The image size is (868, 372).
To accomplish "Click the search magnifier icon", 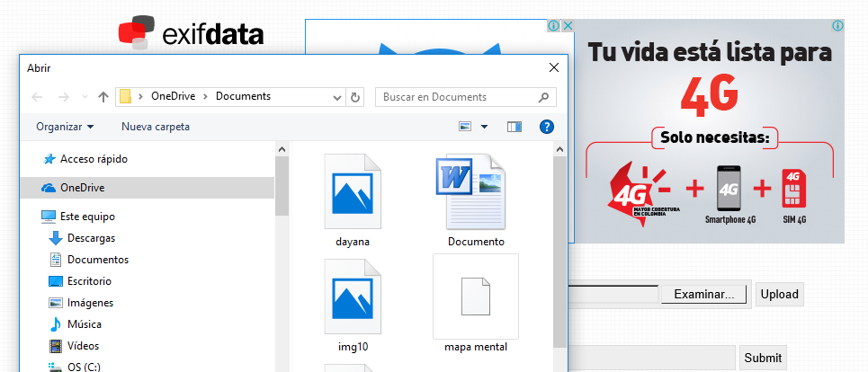I will pos(543,97).
